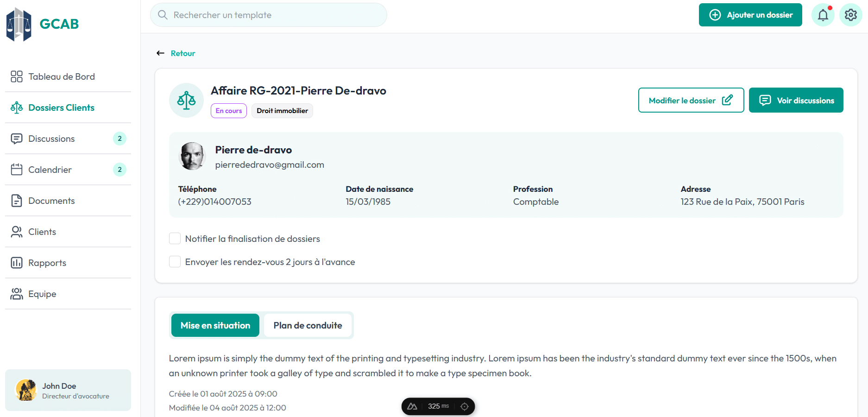The height and width of the screenshot is (417, 868).
Task: Open Rapports via the bar chart icon
Action: (x=17, y=263)
